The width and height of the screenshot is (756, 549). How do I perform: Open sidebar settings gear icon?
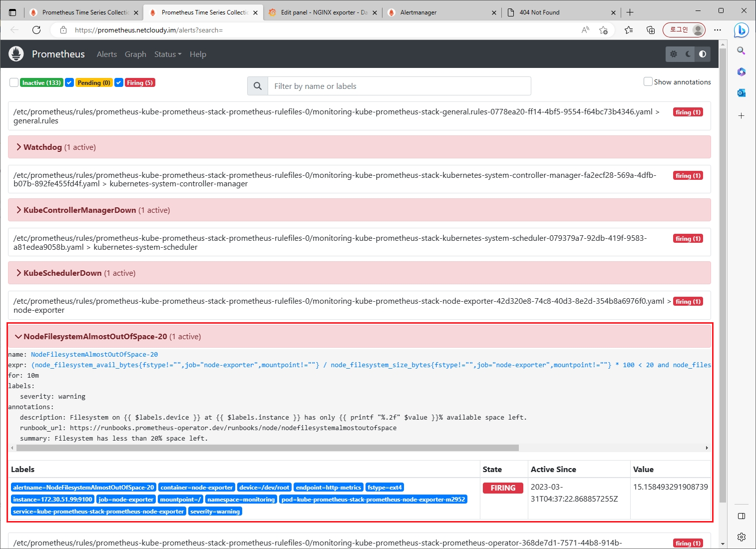742,537
